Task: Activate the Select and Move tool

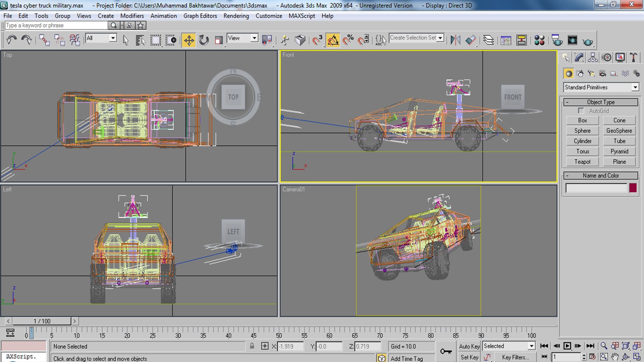Action: click(x=189, y=40)
